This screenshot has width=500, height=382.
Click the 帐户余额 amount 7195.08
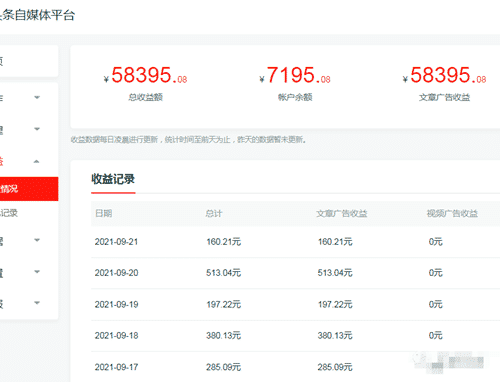tap(295, 75)
